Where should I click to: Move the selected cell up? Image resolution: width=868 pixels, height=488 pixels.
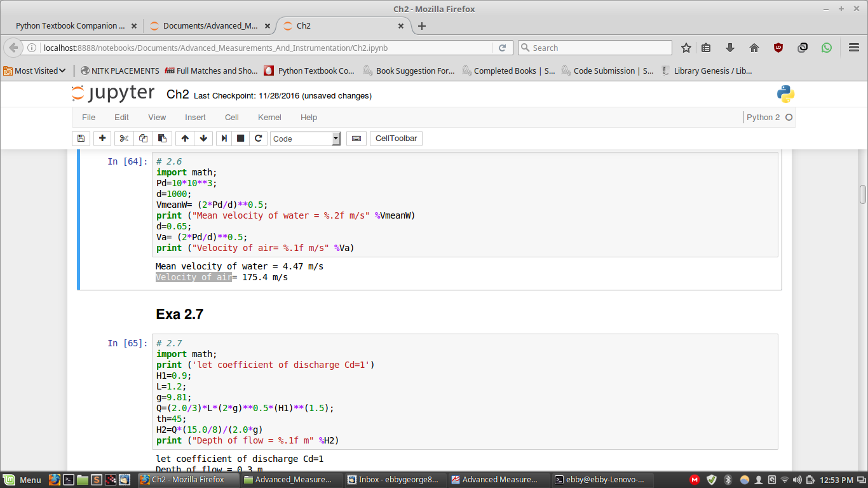[185, 139]
